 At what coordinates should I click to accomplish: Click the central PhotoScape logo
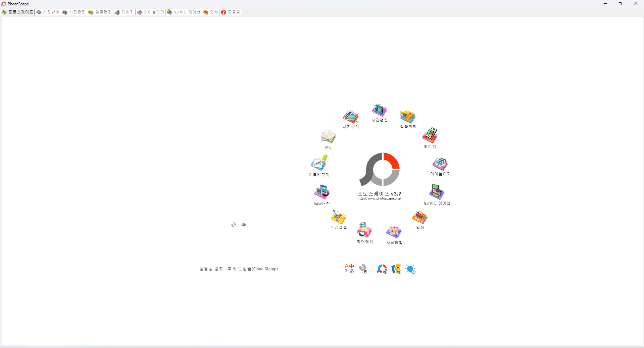(380, 169)
